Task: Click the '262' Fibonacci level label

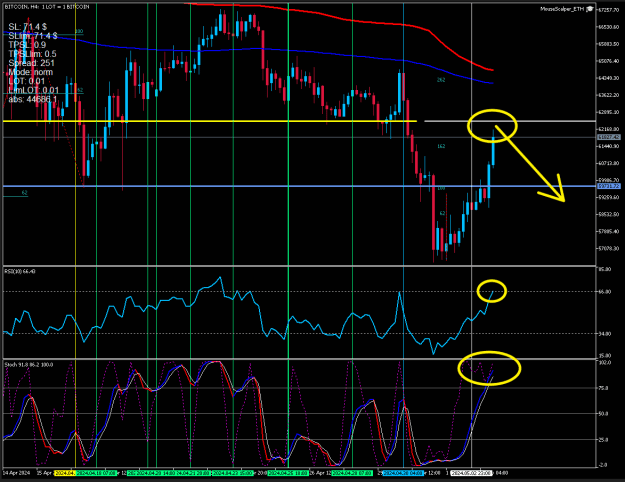Action: (x=441, y=80)
